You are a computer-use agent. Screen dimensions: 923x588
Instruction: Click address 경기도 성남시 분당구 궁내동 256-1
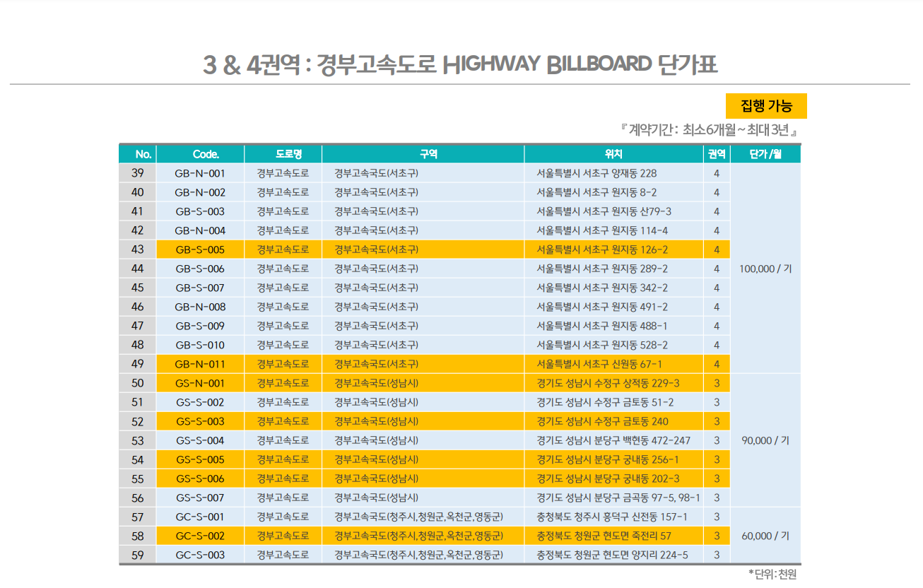[x=608, y=459]
